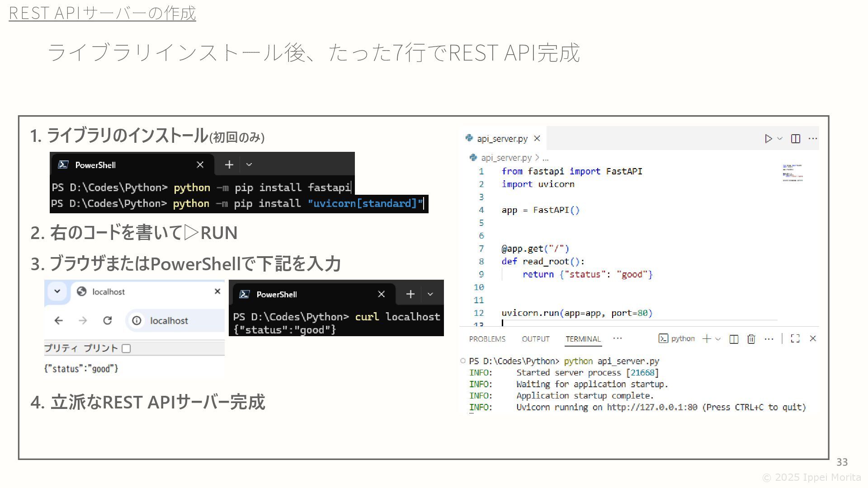
Task: Kill terminal with trash icon
Action: click(751, 339)
